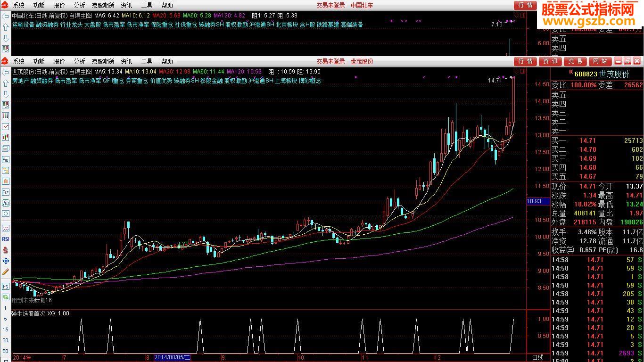This screenshot has width=644, height=362.
Task: Open 港股期货 menu in front 世茂股份 window
Action: pyautogui.click(x=103, y=61)
